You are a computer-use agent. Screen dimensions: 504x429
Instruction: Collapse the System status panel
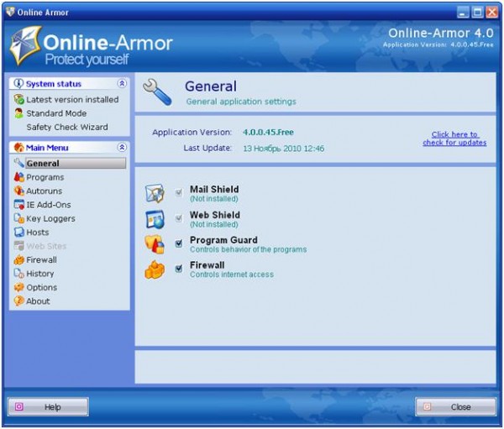pos(122,84)
